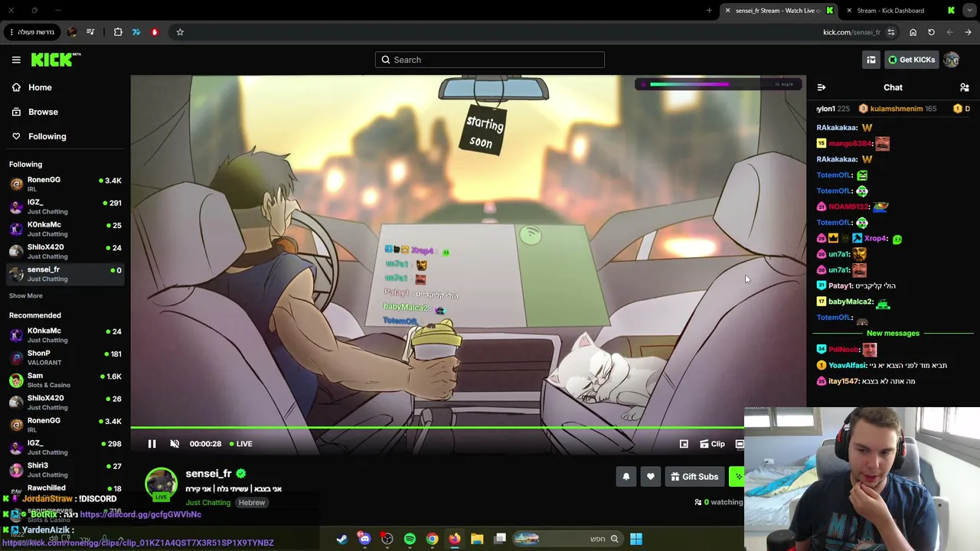Click the Hebrew language tag
This screenshot has height=551, width=980.
[251, 503]
